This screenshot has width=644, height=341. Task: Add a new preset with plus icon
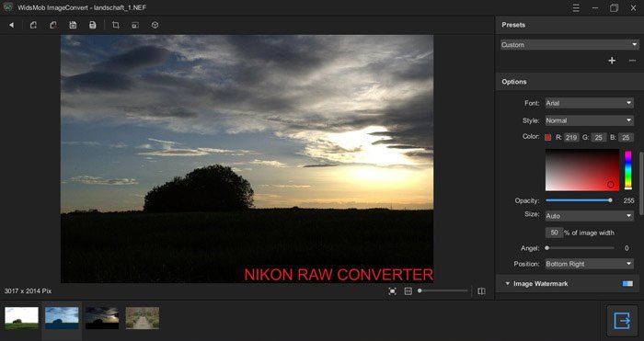(x=612, y=61)
